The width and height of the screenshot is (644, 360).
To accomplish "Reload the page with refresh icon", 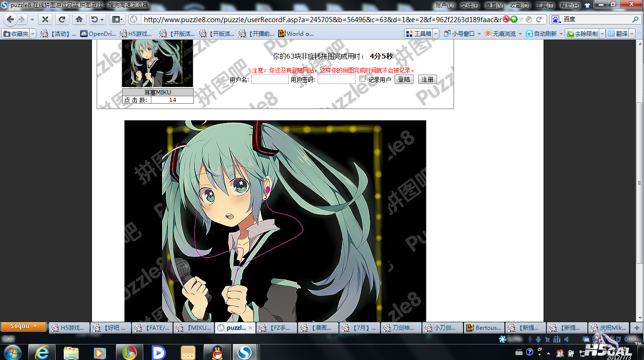I will point(62,19).
